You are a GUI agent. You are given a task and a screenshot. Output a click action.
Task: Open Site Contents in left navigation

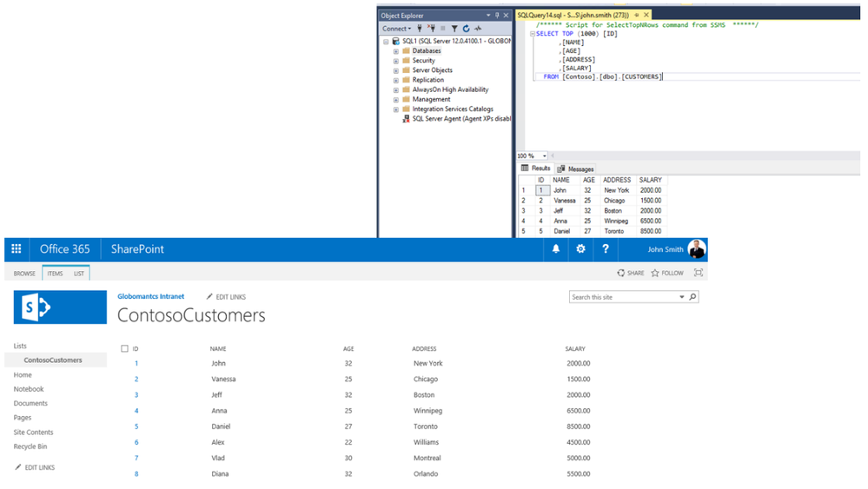(33, 432)
